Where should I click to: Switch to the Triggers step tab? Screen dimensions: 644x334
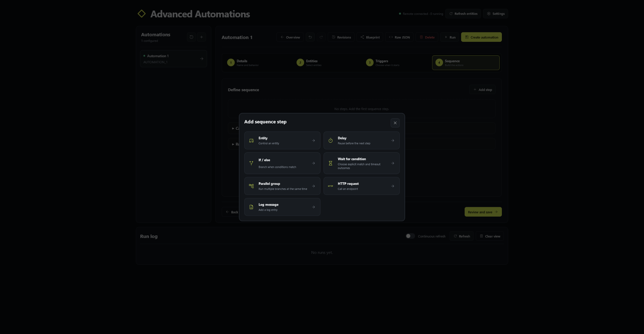pos(397,63)
